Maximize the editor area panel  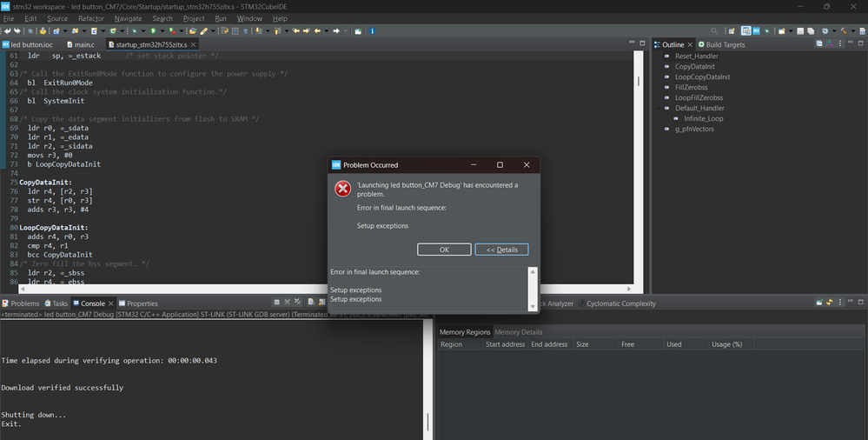click(x=642, y=43)
